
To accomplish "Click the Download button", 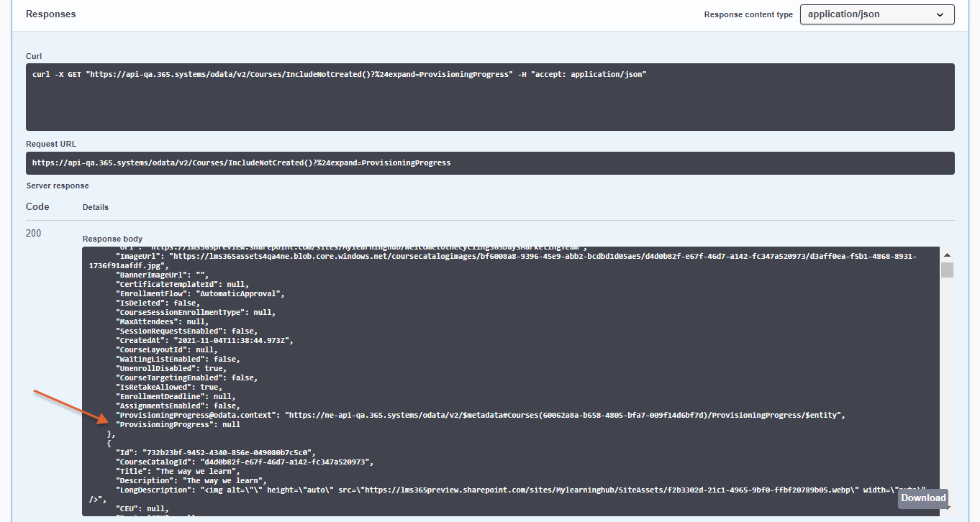I will click(x=923, y=498).
